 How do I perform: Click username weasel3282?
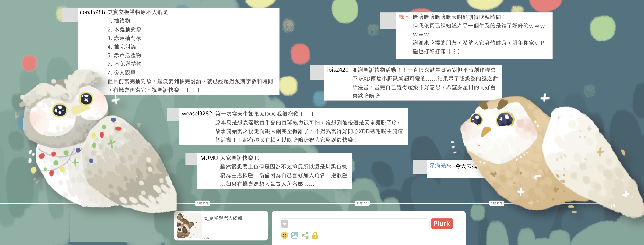197,113
